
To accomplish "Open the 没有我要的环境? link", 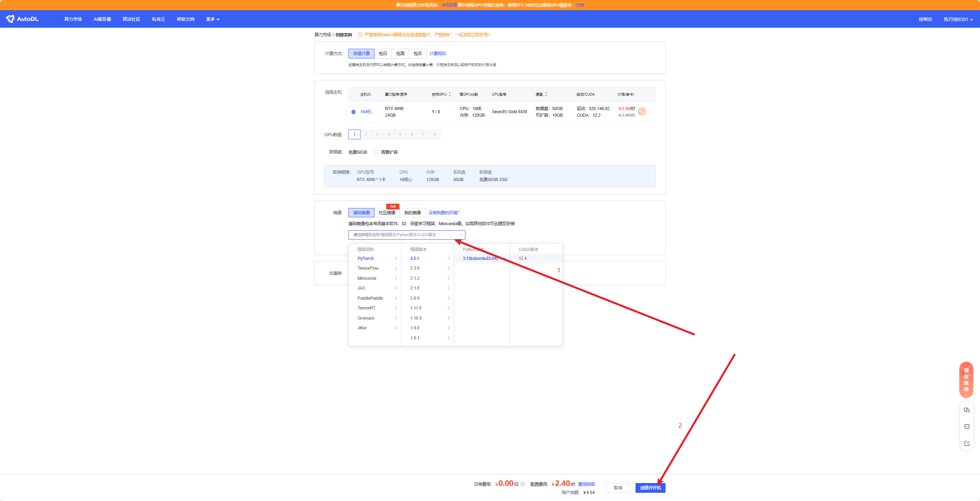I will (444, 213).
